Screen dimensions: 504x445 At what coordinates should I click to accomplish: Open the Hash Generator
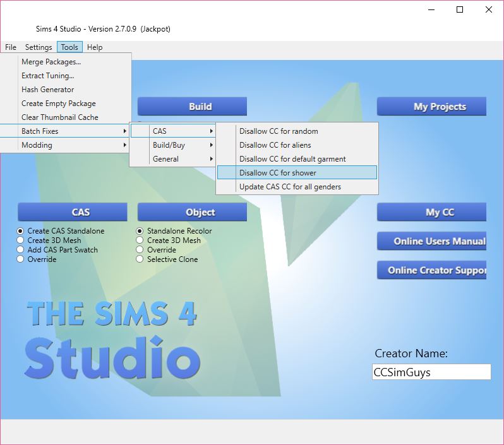66,90
